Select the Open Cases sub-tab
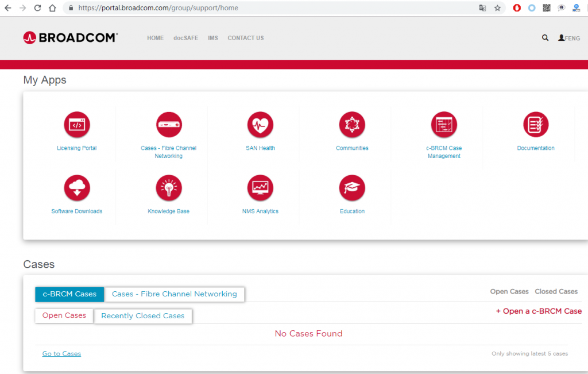Viewport: 588px width, 374px height. 64,315
